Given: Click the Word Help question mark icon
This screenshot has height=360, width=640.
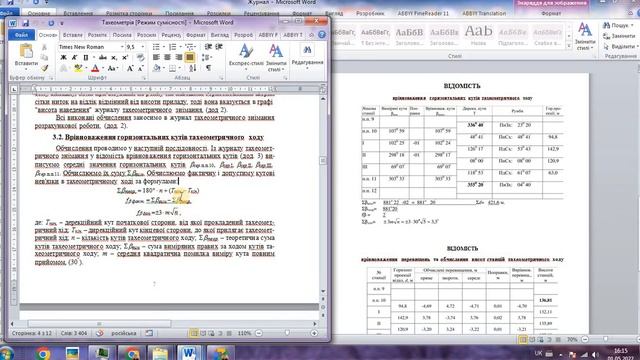Looking at the screenshot, I should tap(322, 35).
